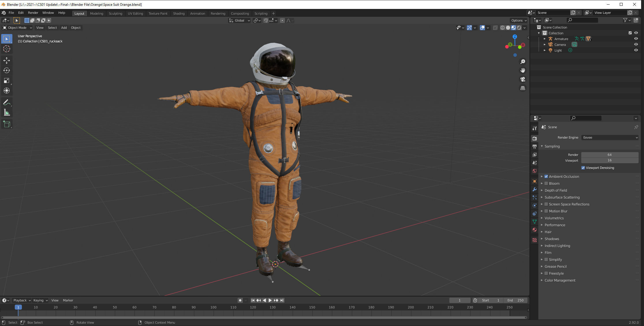This screenshot has height=326, width=644.
Task: Open Global transform orientation dropdown
Action: (239, 20)
